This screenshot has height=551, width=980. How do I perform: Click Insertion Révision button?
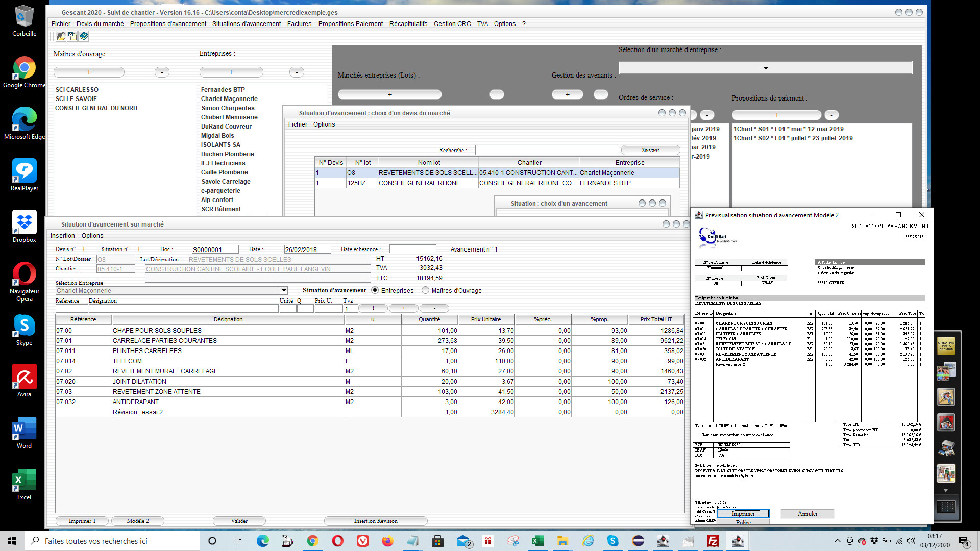pos(376,521)
